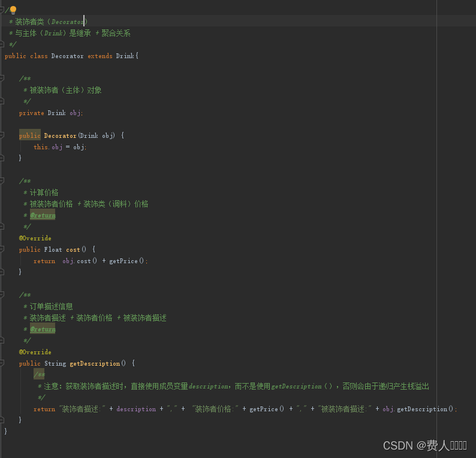Screen dimensions: 476x458
Task: Click obj.getDescription() at end of return line
Action: [418, 409]
